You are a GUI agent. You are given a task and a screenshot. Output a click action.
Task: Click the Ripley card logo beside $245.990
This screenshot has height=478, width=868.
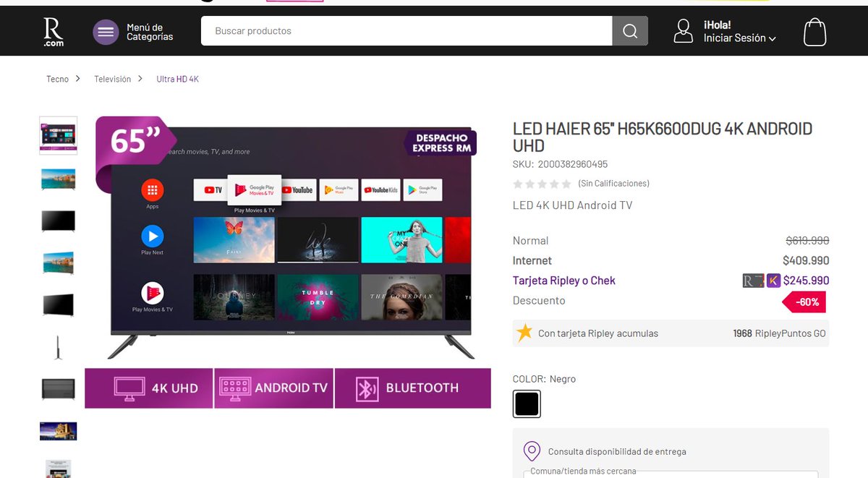(753, 281)
